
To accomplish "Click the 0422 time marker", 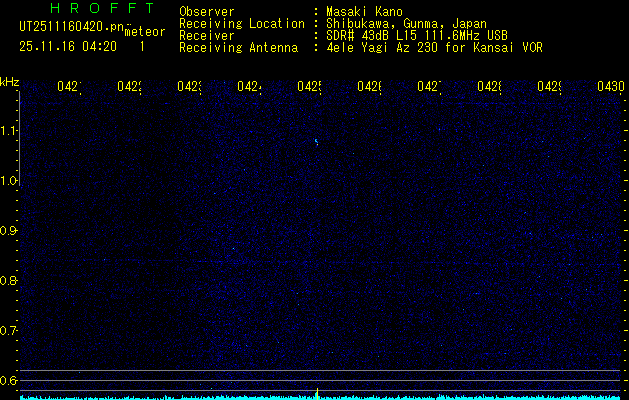I will coord(129,87).
